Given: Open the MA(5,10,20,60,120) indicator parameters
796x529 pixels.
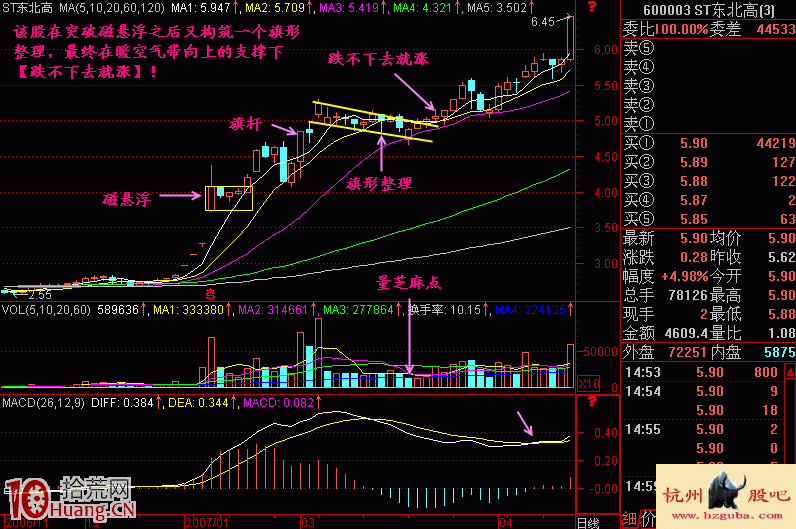Looking at the screenshot, I should (x=112, y=8).
